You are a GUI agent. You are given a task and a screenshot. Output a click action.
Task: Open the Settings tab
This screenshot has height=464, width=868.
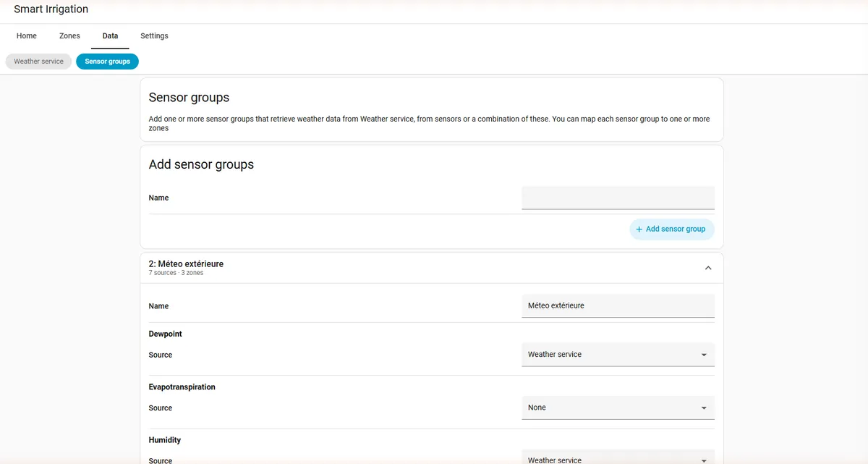pyautogui.click(x=154, y=36)
